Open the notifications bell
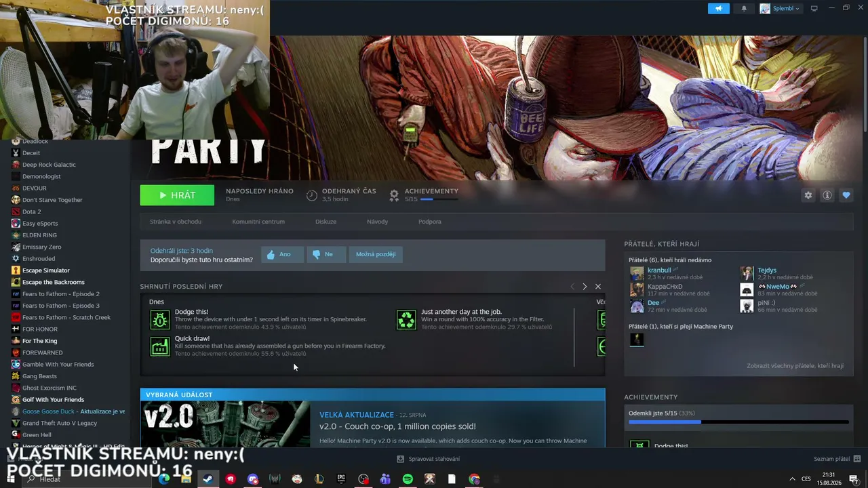 point(744,8)
